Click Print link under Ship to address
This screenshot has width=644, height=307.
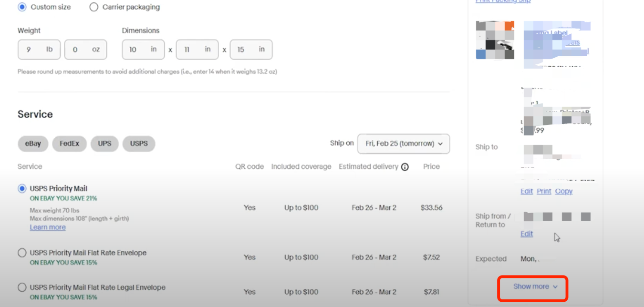[x=544, y=191]
